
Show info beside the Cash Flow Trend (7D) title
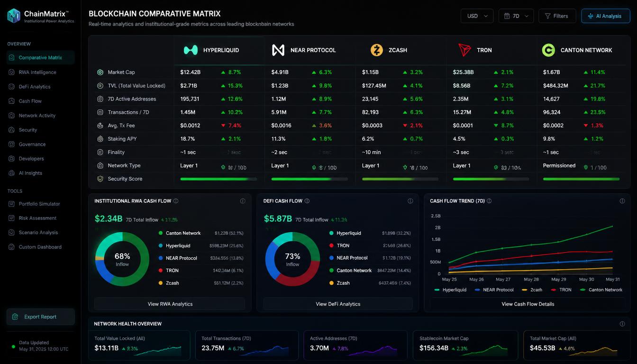[489, 201]
